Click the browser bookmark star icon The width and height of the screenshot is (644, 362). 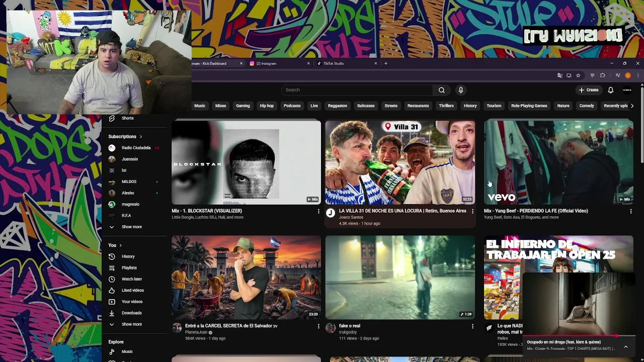[x=578, y=75]
